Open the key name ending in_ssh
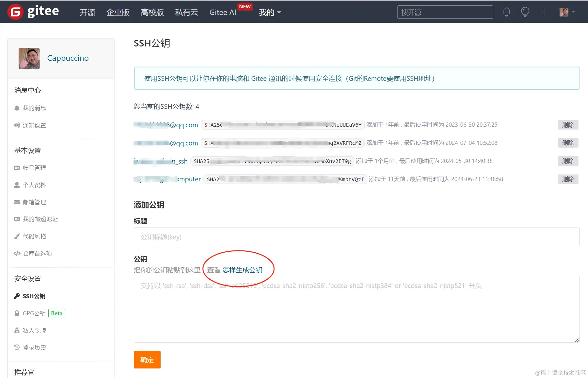 tap(161, 161)
